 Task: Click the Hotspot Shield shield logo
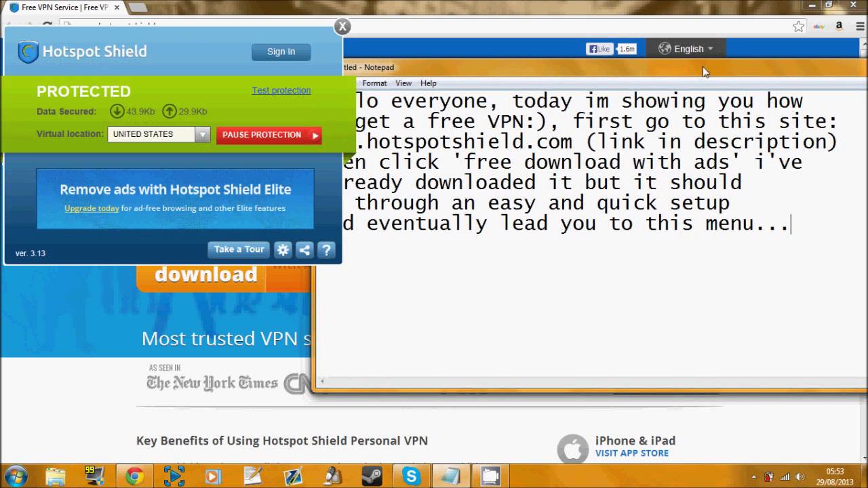[x=28, y=52]
